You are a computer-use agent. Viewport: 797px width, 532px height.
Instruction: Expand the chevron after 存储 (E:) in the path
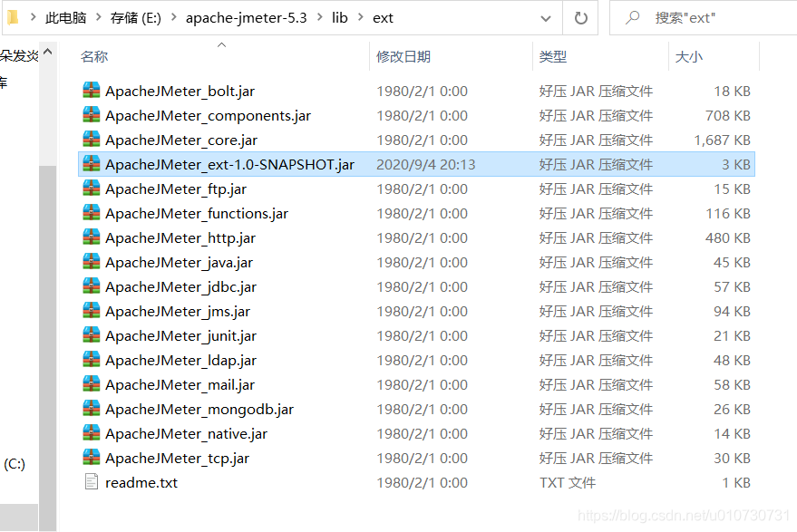click(173, 17)
